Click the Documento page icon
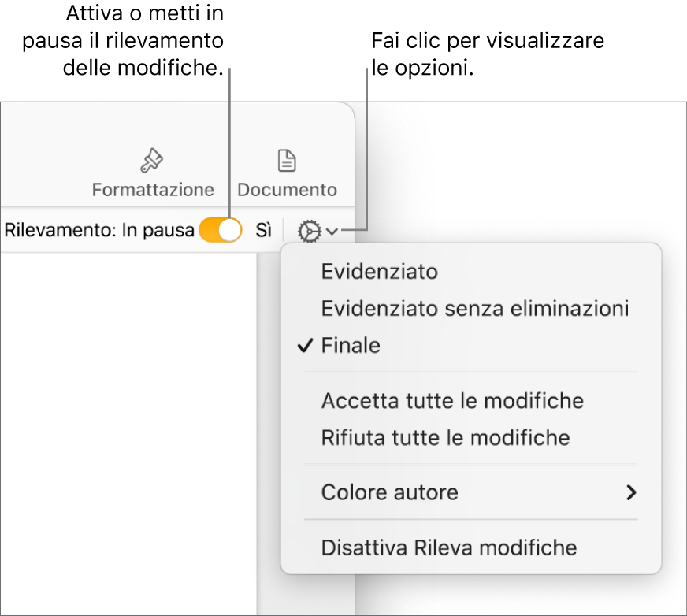687x616 pixels. (x=287, y=161)
